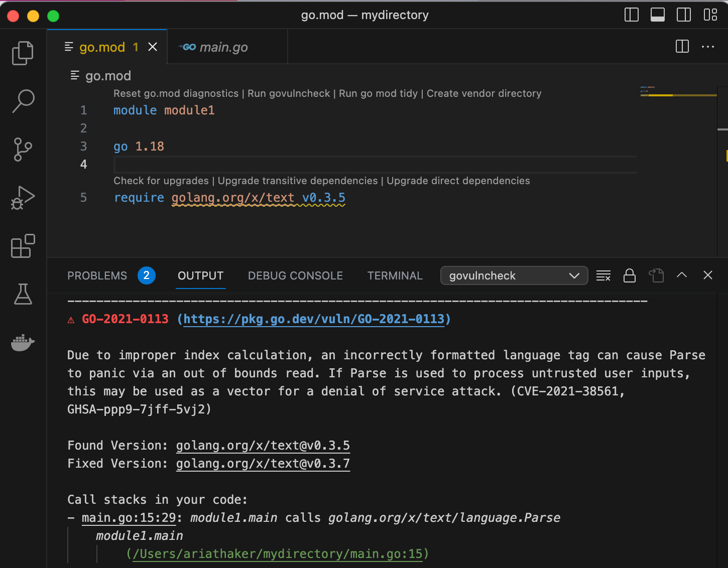
Task: Open the Extensions view
Action: click(x=22, y=246)
